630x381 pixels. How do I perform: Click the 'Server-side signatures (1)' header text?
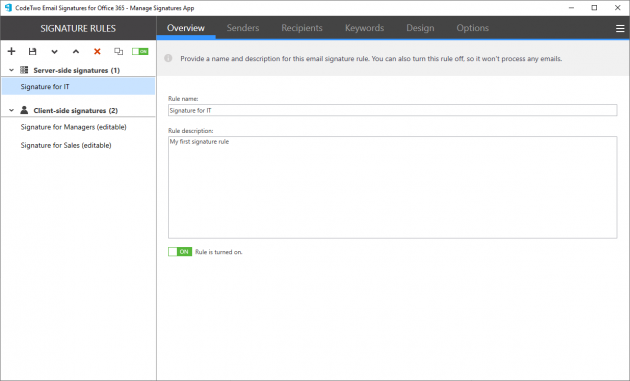(x=77, y=70)
